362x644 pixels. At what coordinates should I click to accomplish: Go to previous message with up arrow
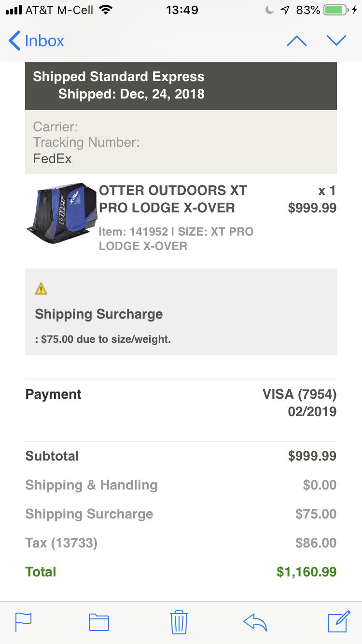tap(297, 41)
